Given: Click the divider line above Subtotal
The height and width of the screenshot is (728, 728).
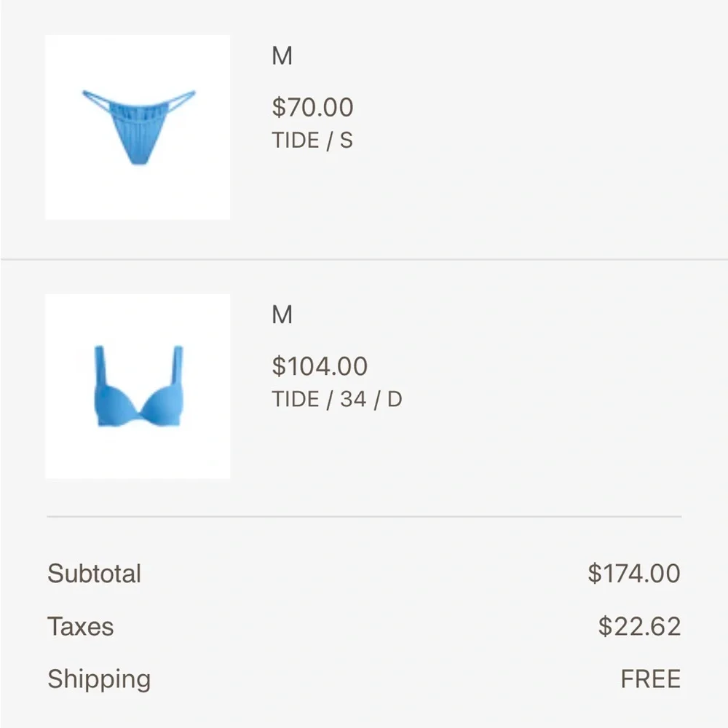Looking at the screenshot, I should (x=364, y=517).
